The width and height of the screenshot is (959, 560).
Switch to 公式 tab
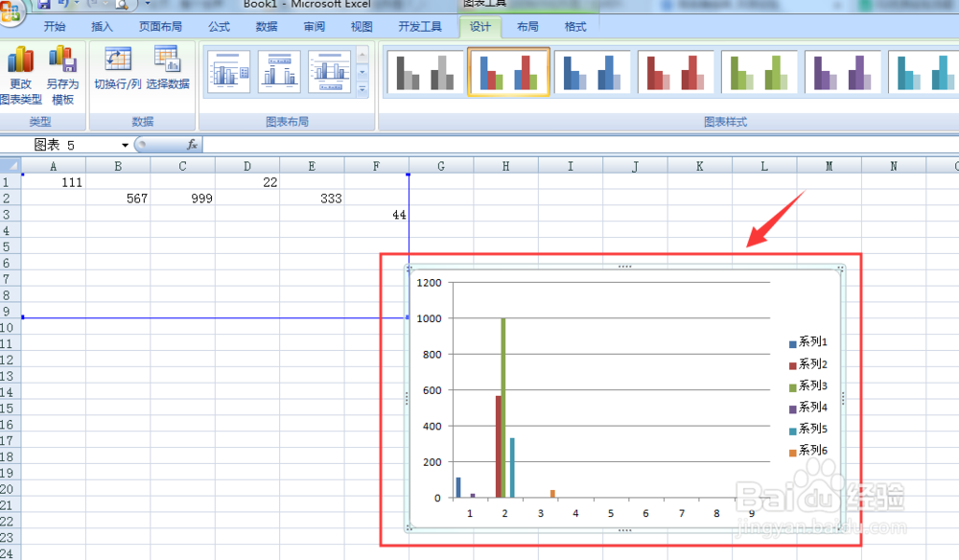click(219, 26)
